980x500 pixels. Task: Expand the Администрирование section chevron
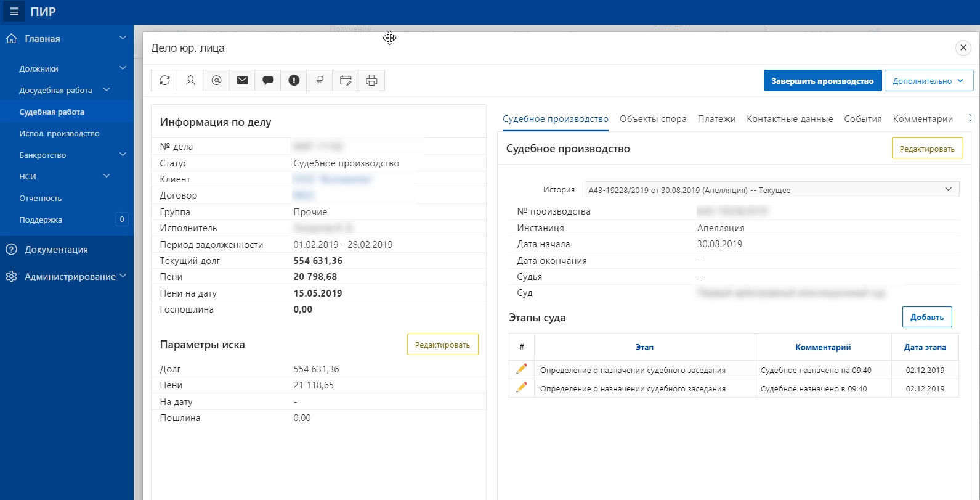coord(123,276)
